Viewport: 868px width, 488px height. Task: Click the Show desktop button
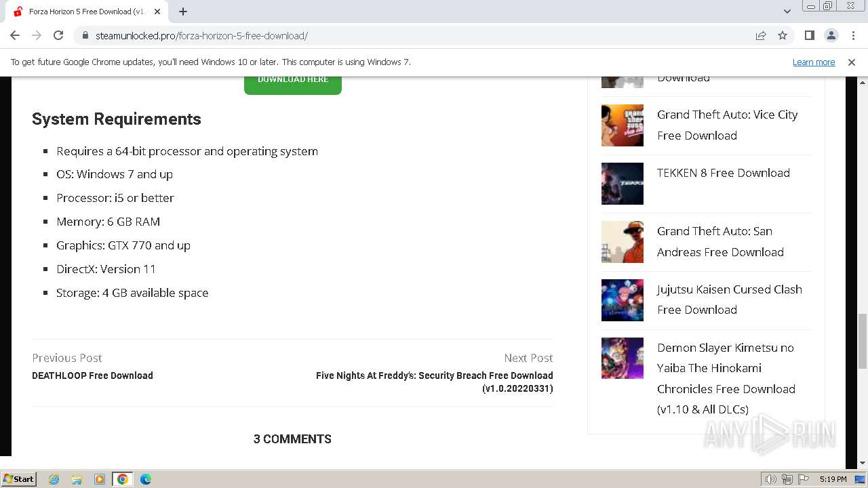pos(861,479)
